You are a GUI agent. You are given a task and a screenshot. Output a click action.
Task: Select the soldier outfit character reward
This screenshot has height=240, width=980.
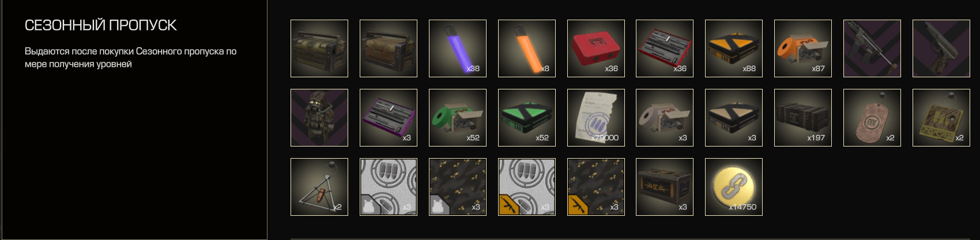[319, 118]
